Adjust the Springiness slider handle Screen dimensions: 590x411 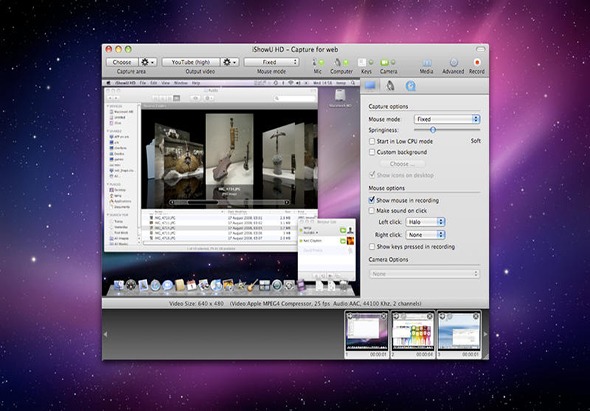pos(433,130)
